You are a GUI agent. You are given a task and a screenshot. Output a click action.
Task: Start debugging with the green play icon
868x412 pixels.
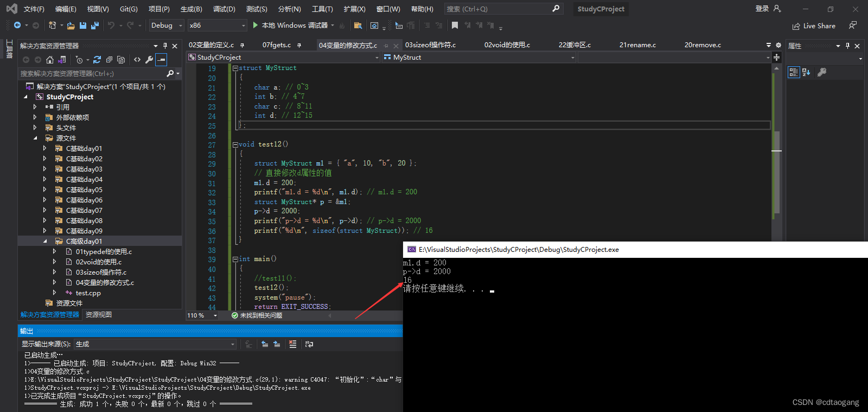coord(256,25)
